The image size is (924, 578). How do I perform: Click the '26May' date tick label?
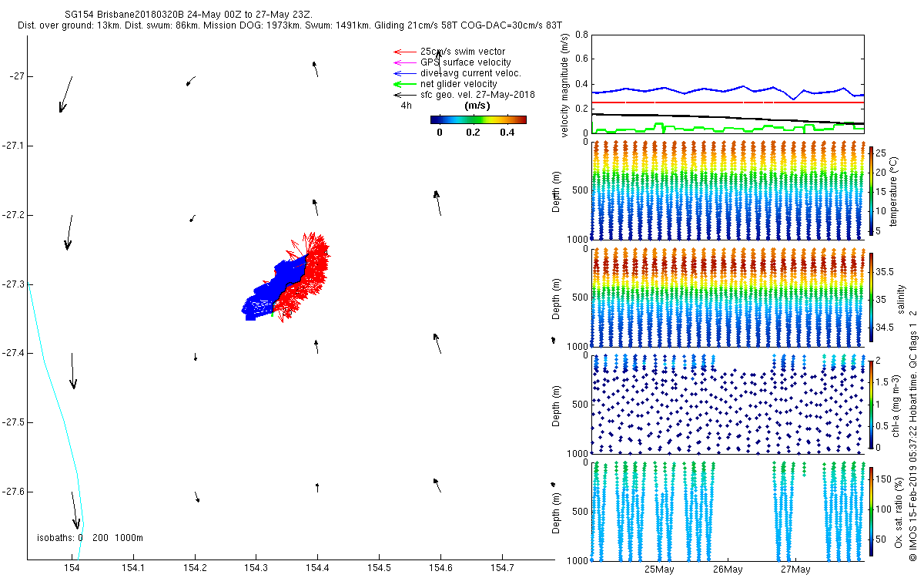(728, 570)
